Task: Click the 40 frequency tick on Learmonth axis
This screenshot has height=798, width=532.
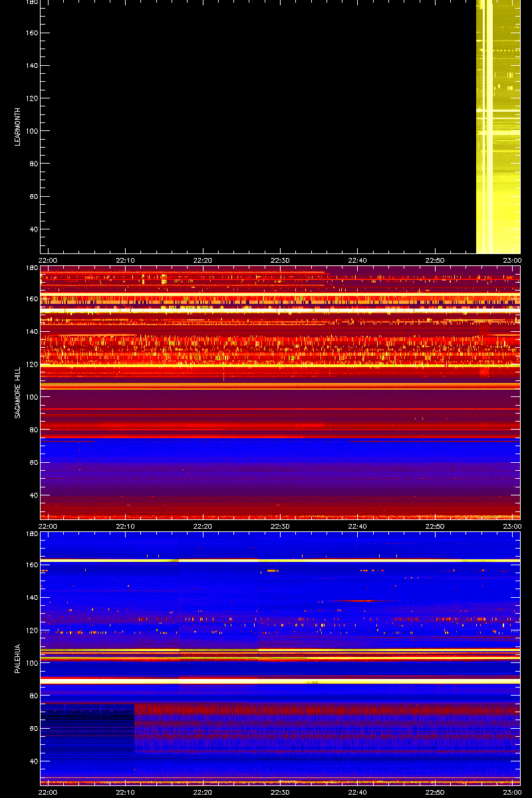Action: pos(34,229)
